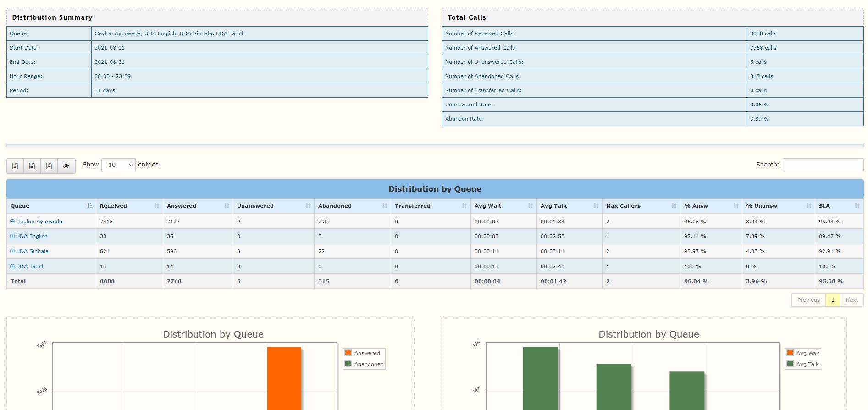
Task: Click Number of Answered Calls 7768 calls
Action: pyautogui.click(x=763, y=48)
